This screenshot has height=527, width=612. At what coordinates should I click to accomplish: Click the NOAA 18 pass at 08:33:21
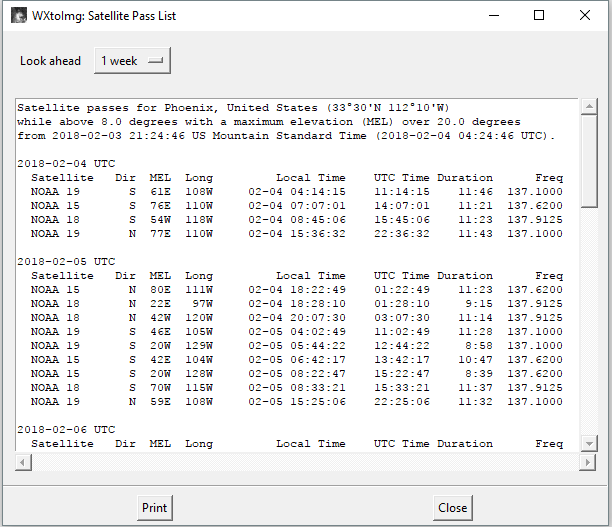pos(297,388)
